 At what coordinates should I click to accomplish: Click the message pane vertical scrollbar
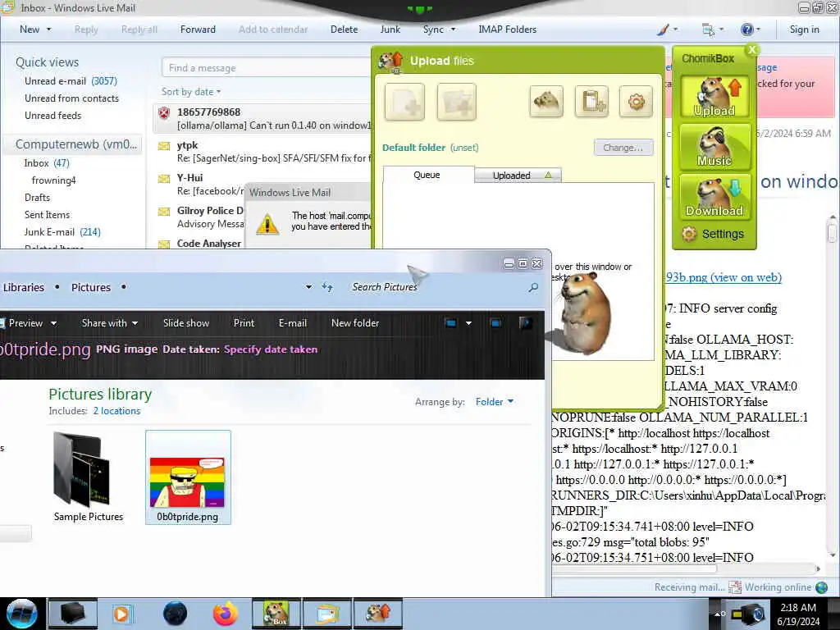tap(832, 386)
